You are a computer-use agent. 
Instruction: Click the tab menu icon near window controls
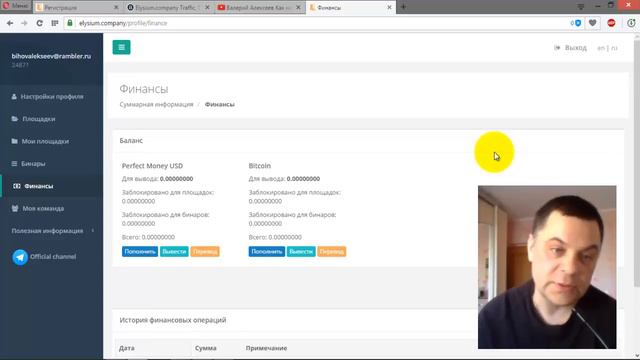(580, 7)
